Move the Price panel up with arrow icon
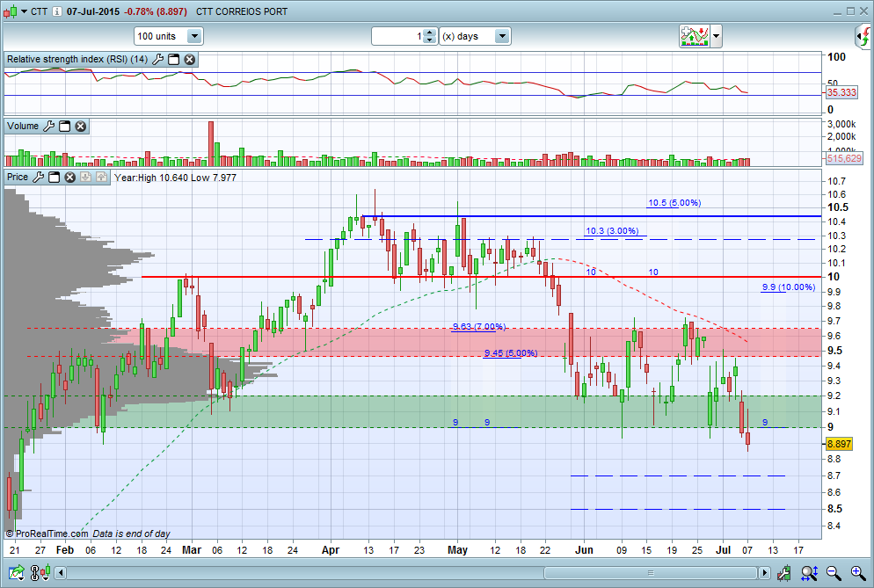 [101, 178]
